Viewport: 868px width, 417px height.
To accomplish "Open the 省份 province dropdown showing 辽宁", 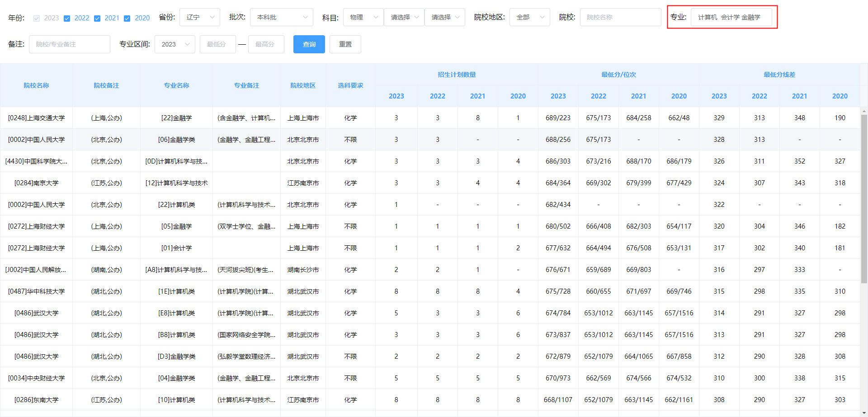I will [x=199, y=17].
